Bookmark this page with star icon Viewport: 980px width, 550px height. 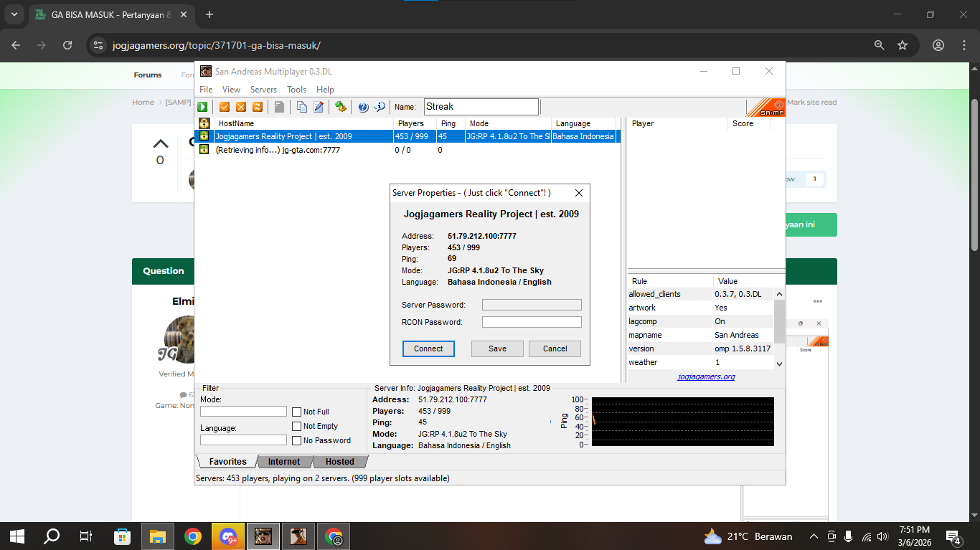click(x=903, y=45)
